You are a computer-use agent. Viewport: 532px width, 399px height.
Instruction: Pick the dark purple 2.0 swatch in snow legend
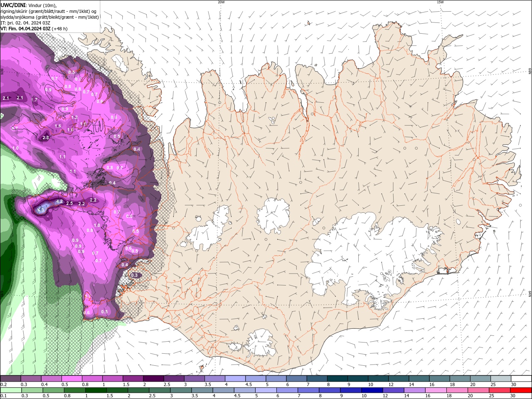pos(153,379)
